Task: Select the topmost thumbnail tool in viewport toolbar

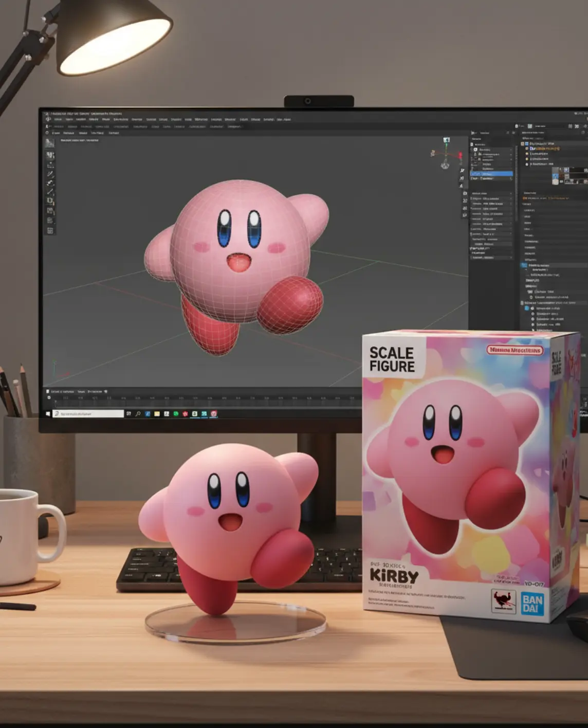Action: 50,143
